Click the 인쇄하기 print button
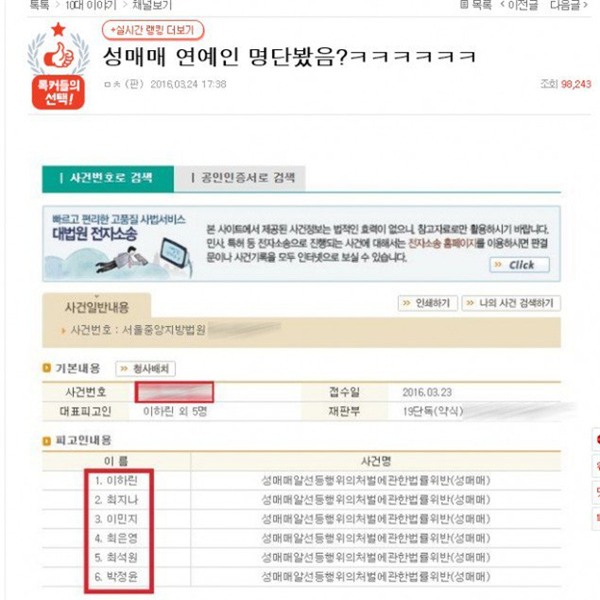Screen dimensions: 600x600 [x=427, y=303]
